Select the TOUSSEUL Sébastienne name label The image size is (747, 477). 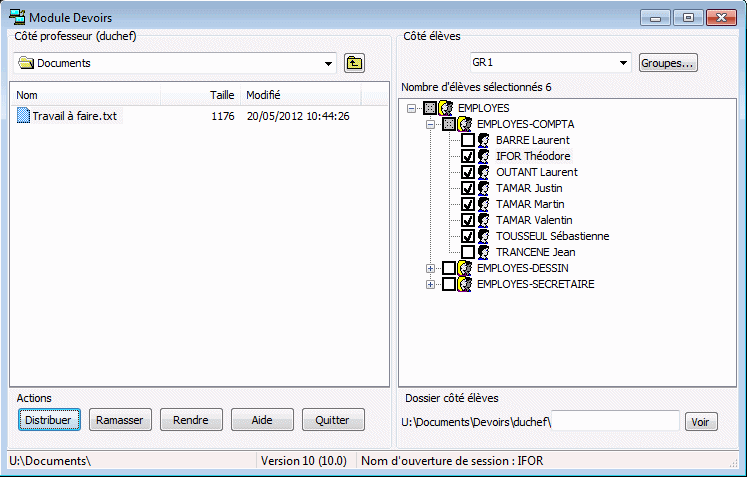coord(553,236)
